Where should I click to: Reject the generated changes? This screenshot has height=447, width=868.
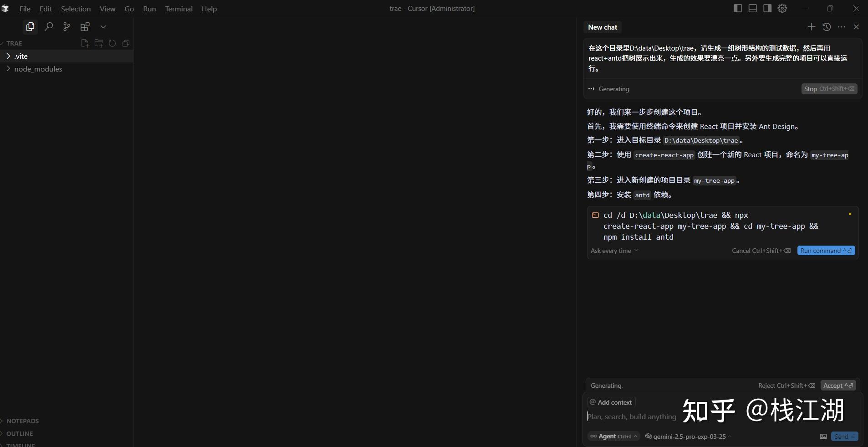pyautogui.click(x=786, y=385)
